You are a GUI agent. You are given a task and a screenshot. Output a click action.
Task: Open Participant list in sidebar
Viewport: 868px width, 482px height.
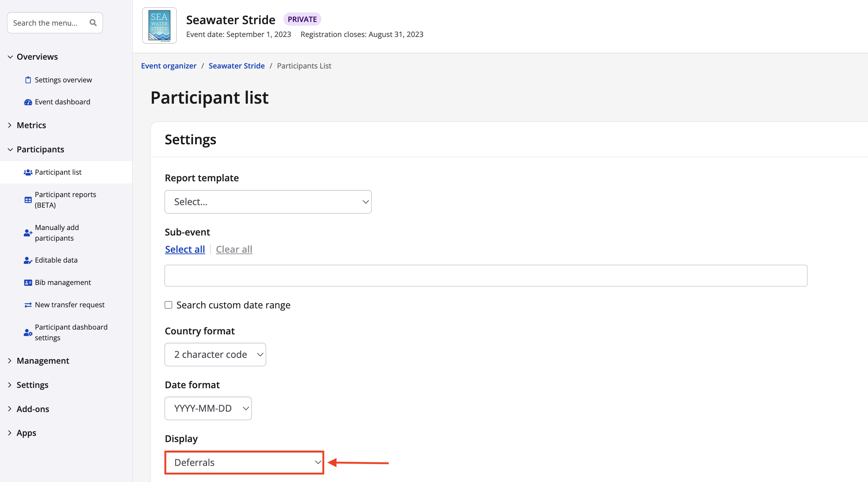point(58,172)
